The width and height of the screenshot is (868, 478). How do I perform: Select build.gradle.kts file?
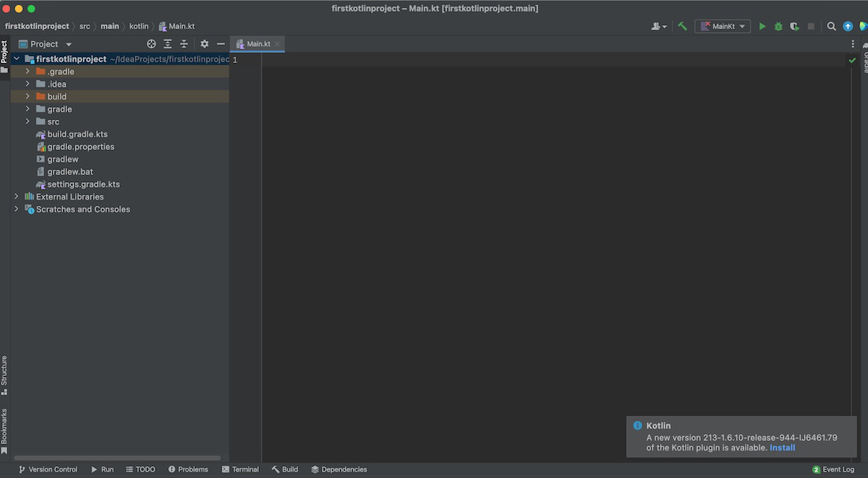[77, 134]
